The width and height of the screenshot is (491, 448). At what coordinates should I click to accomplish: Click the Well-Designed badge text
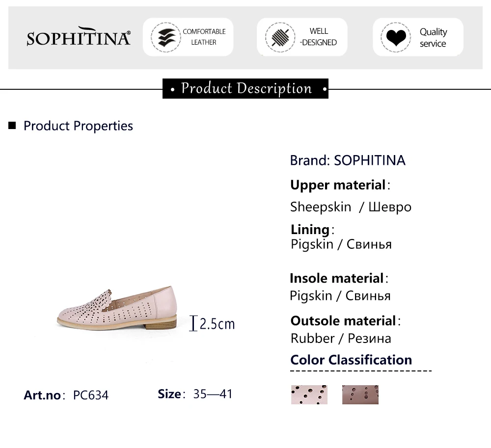coord(319,37)
